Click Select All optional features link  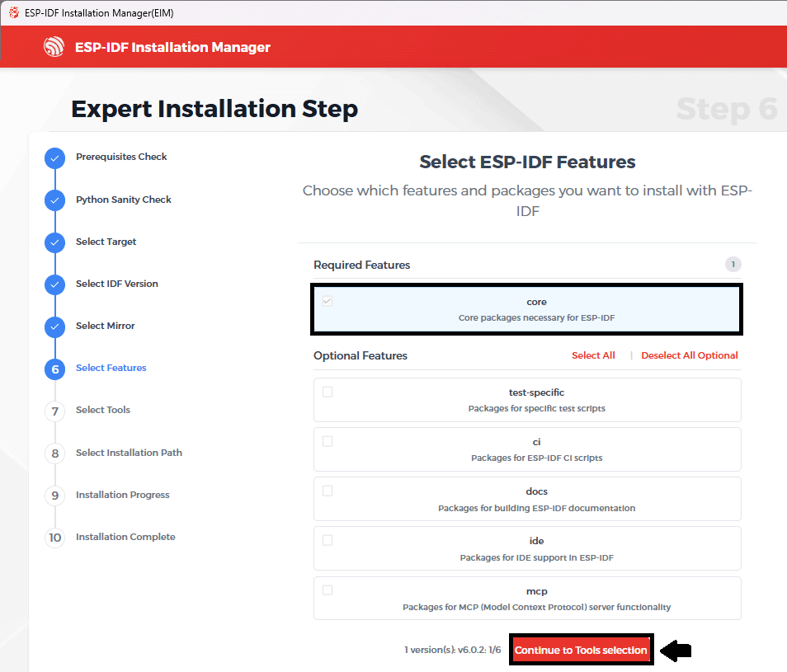(x=593, y=355)
